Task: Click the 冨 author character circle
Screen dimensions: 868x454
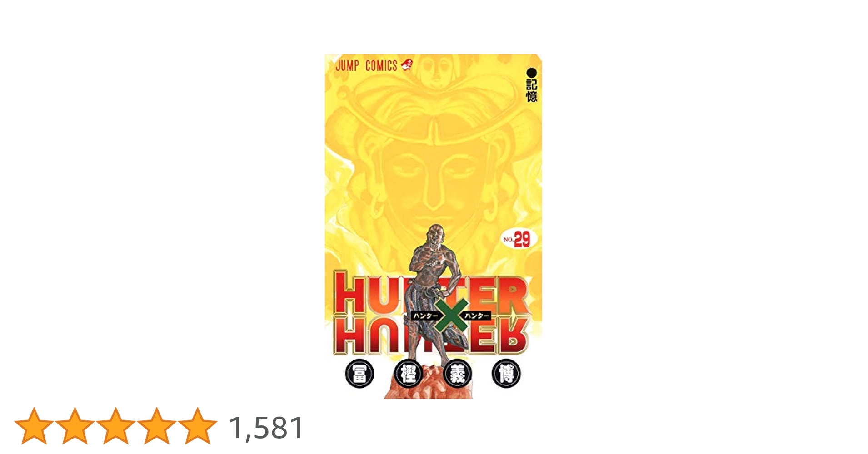Action: tap(359, 374)
